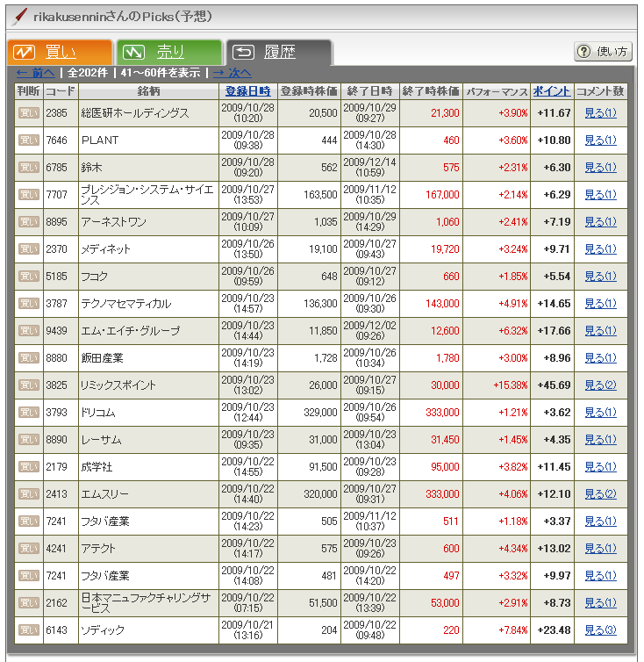Sort by 登録日時 column header
The height and width of the screenshot is (662, 644).
(247, 91)
